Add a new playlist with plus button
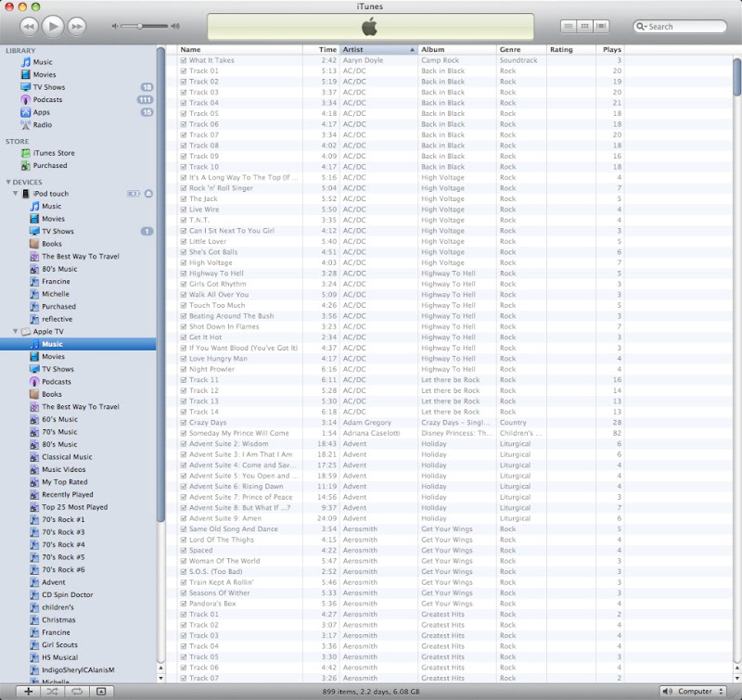Screen dimensions: 742x700 (29, 691)
